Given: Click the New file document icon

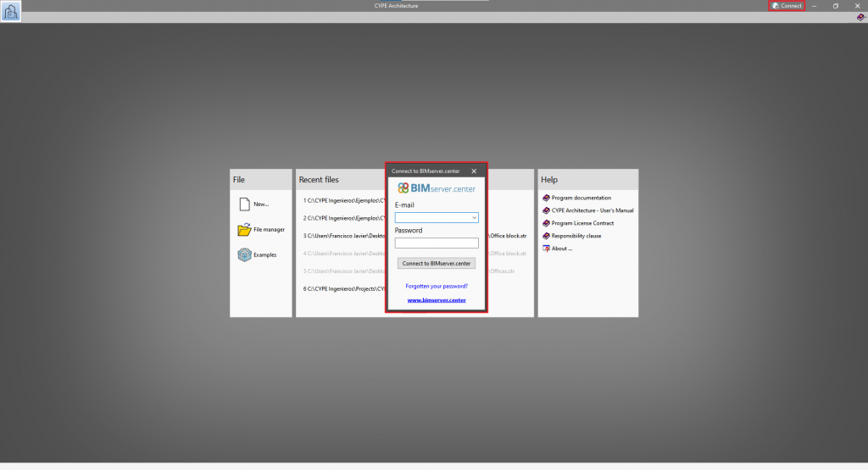Looking at the screenshot, I should pyautogui.click(x=244, y=204).
